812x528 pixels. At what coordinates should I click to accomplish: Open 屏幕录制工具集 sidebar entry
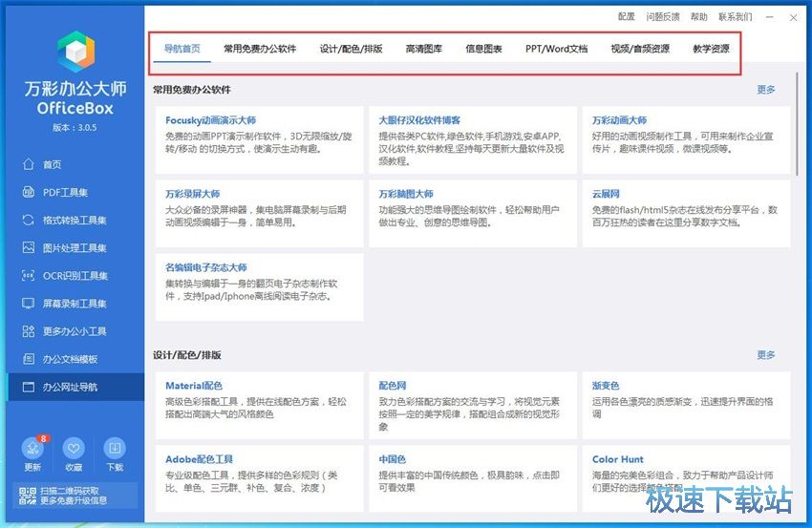click(76, 304)
